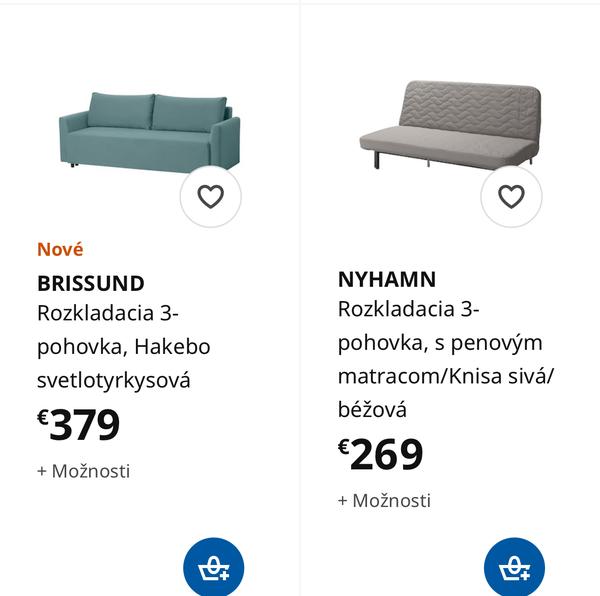Screen dimensions: 600x596
Task: Open the grey NYHAMN sofa image
Action: (x=448, y=125)
